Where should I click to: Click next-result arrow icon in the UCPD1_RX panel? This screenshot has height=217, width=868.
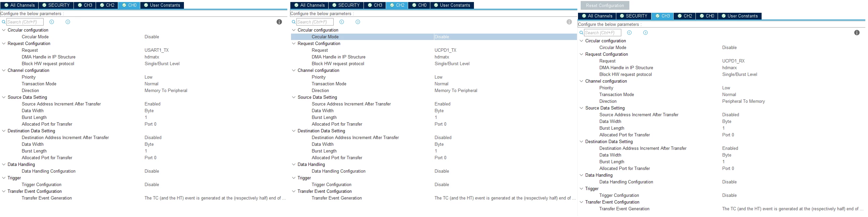(x=645, y=33)
